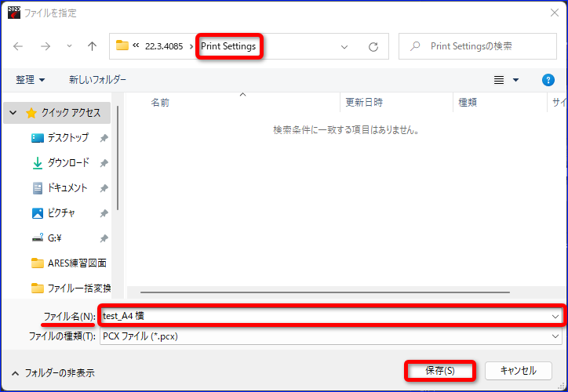Open the blue help icon
Viewport: 568px width, 392px height.
coord(548,80)
